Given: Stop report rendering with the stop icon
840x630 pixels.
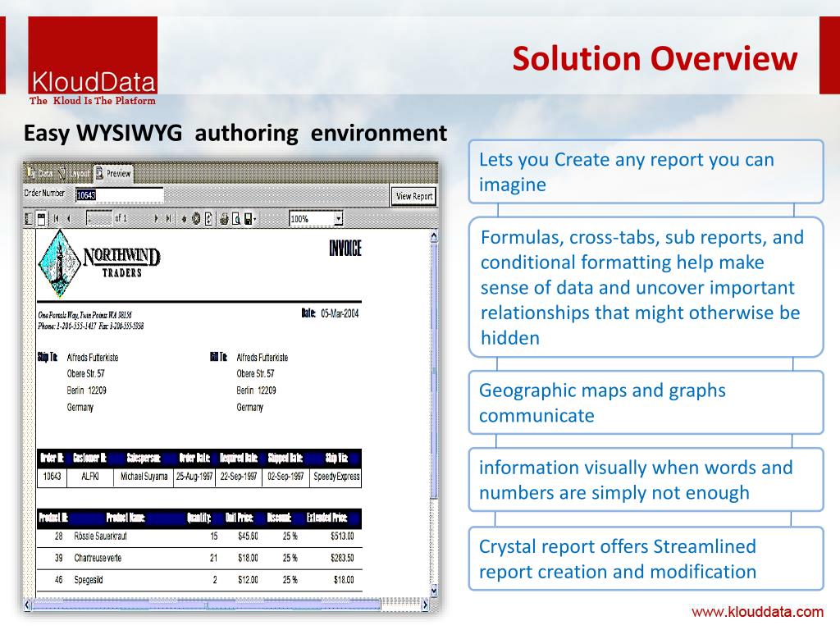Looking at the screenshot, I should click(x=196, y=218).
